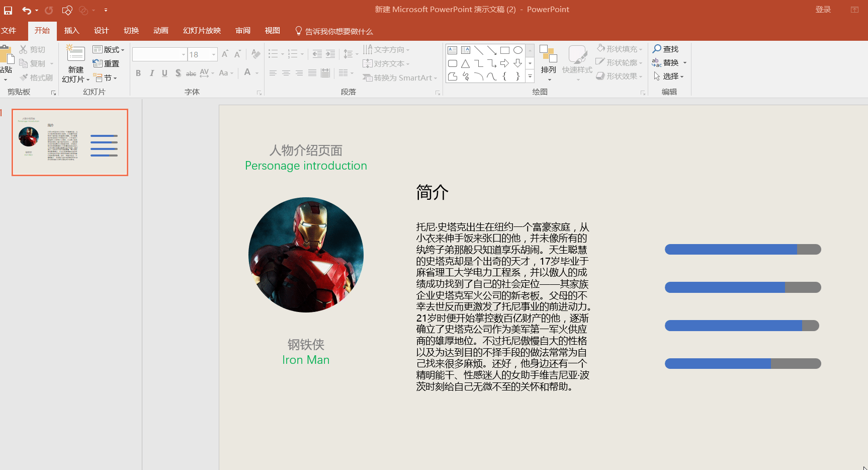868x470 pixels.
Task: Toggle Underline formatting
Action: click(x=164, y=73)
